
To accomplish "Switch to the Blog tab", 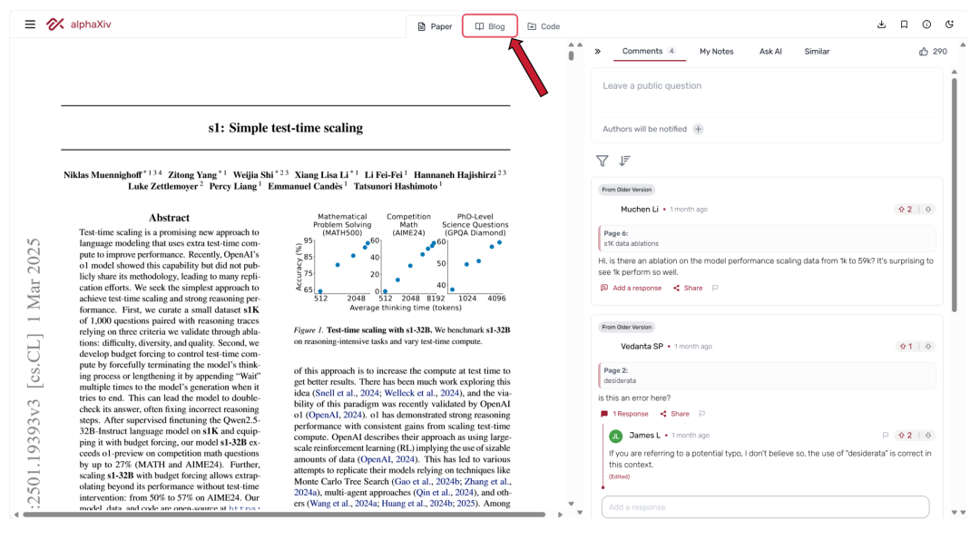I will 490,26.
